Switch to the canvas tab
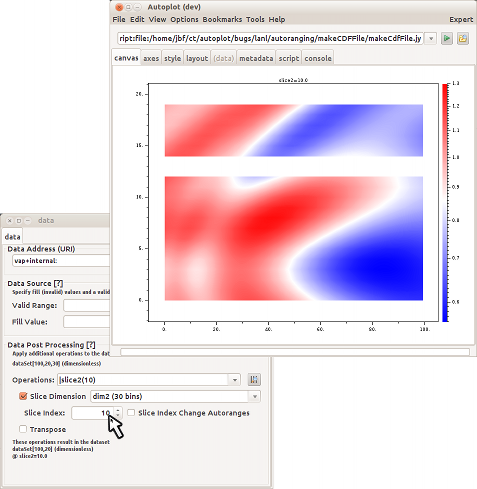Image resolution: width=477 pixels, height=489 pixels. 126,58
